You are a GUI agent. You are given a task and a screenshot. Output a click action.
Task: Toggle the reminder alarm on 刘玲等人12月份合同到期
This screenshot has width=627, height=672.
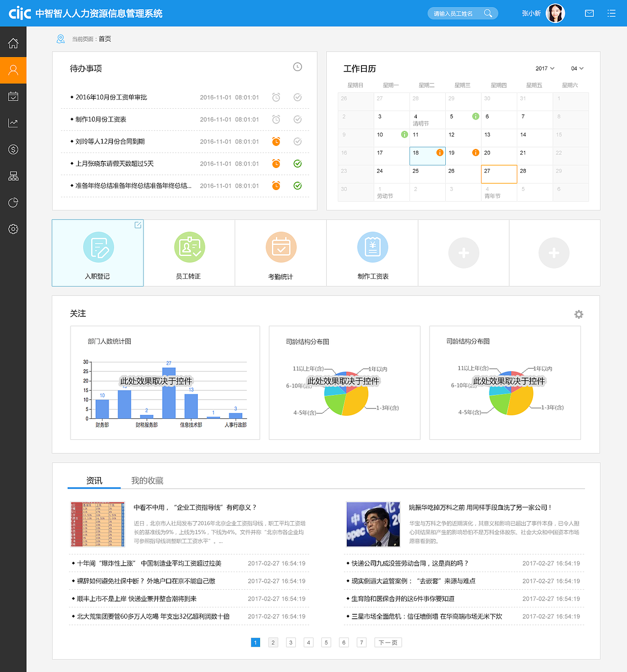pyautogui.click(x=276, y=142)
